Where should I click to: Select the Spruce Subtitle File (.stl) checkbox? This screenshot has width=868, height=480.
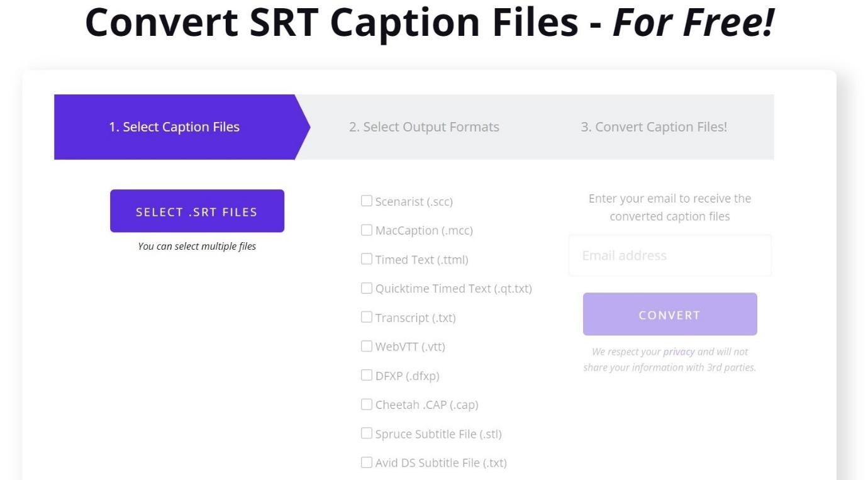click(x=367, y=433)
